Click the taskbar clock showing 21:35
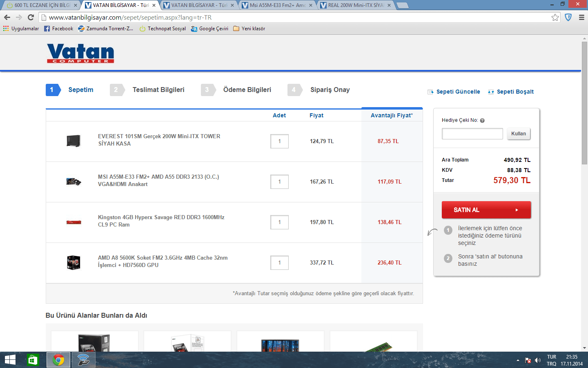The image size is (588, 368). (572, 360)
